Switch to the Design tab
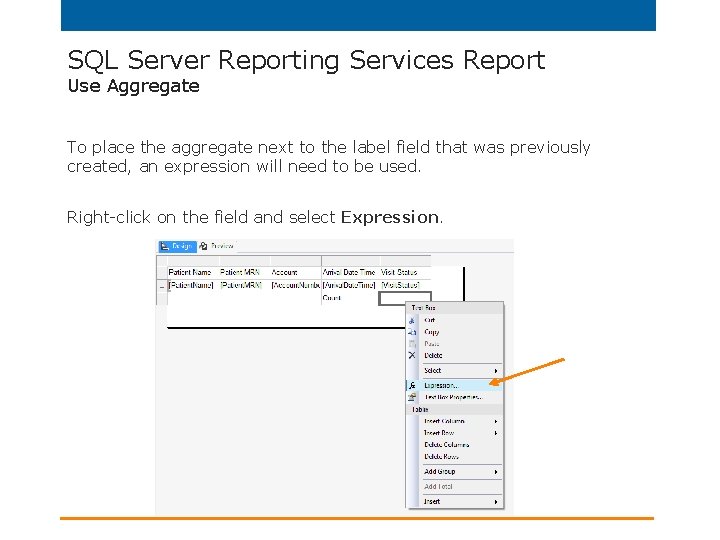Viewport: 720px width, 540px height. [177, 246]
